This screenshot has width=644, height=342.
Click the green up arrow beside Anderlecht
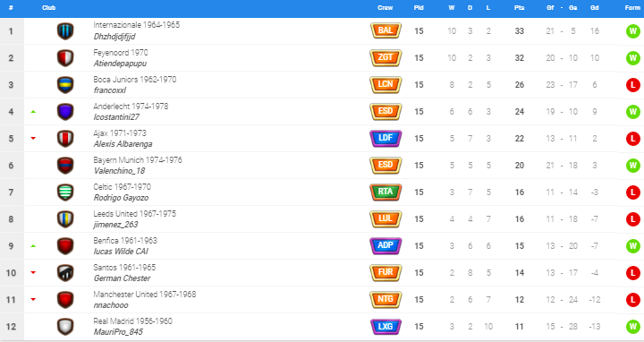tap(33, 112)
